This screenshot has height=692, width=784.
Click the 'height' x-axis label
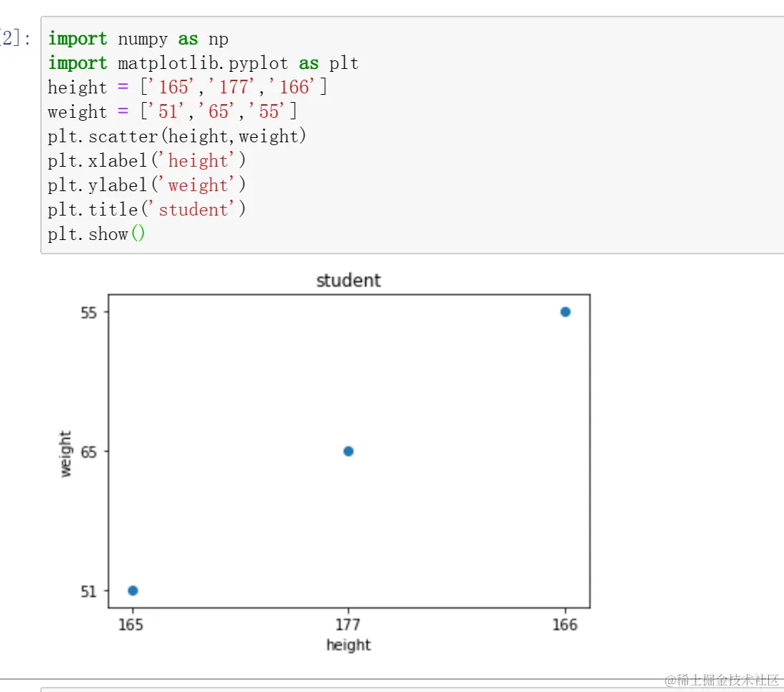[x=349, y=645]
